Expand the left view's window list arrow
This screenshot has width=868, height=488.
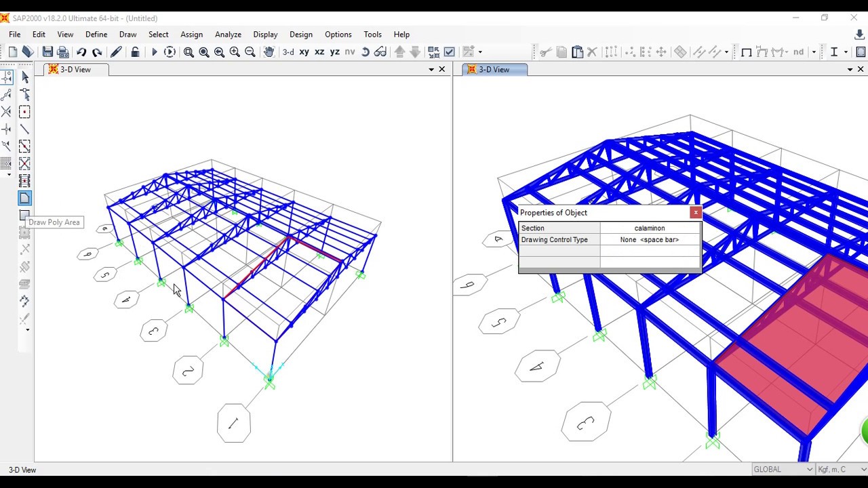tap(431, 70)
